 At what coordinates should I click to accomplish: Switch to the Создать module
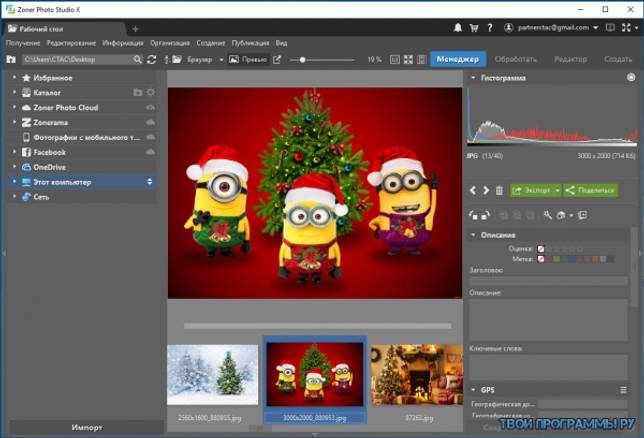[x=618, y=59]
